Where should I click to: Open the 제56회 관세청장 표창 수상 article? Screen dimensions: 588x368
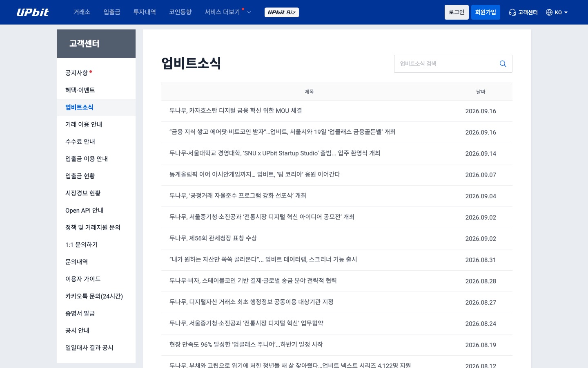(x=213, y=238)
